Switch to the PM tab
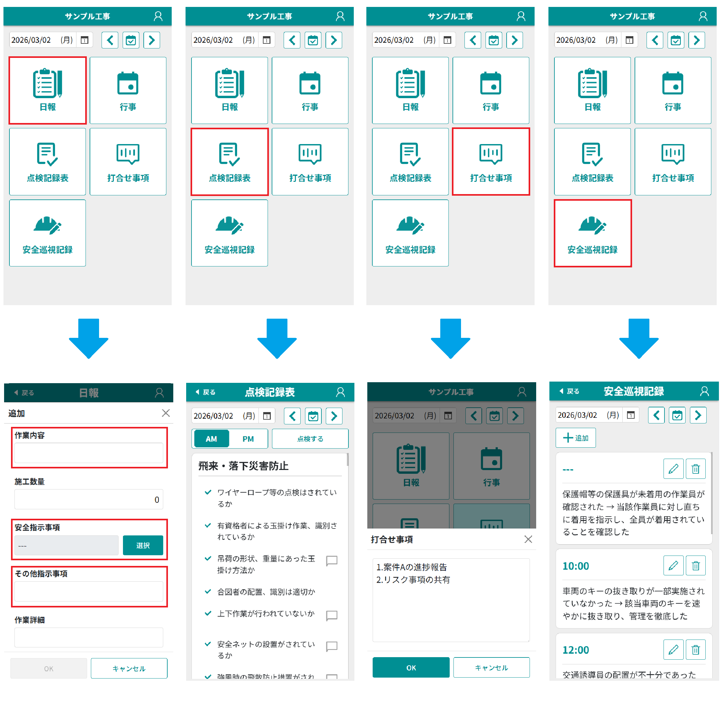Screen dimensions: 728x710 (x=248, y=439)
